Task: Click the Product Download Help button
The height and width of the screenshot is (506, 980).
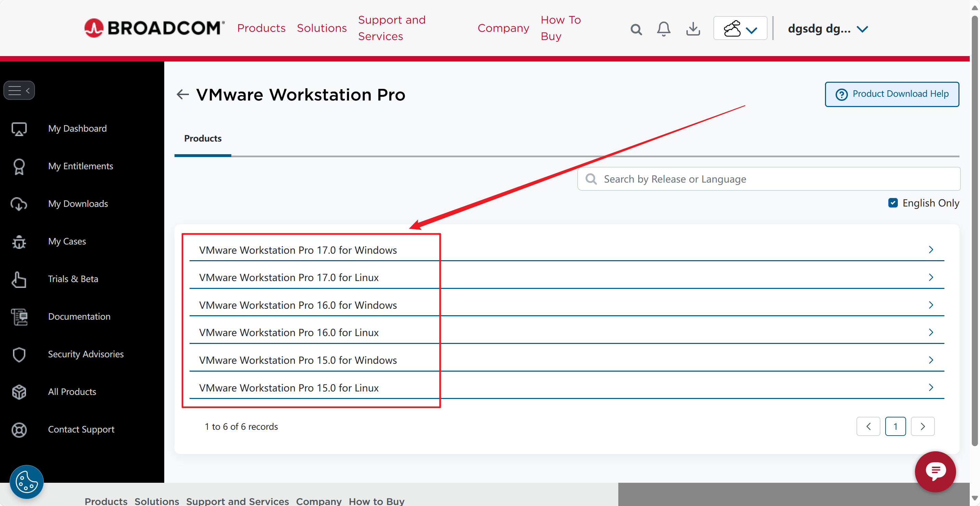Action: [x=891, y=94]
